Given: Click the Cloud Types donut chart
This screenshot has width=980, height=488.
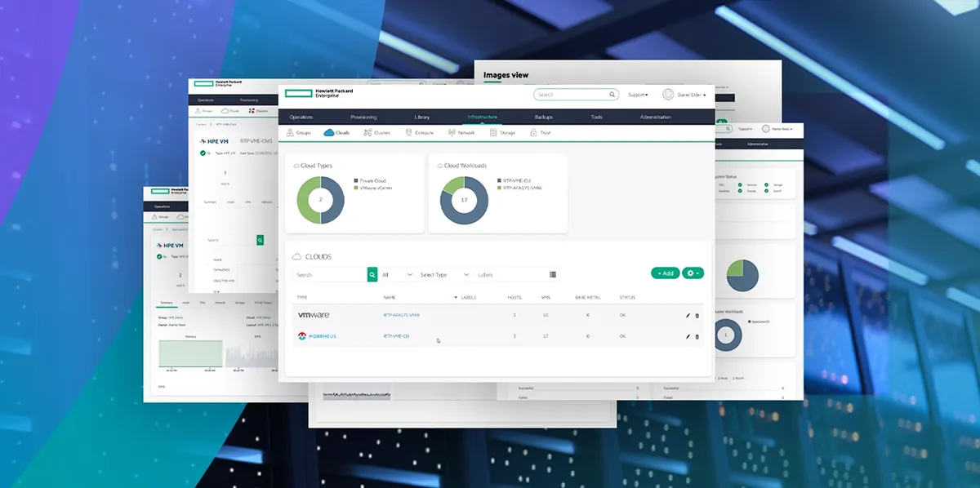Looking at the screenshot, I should click(320, 200).
